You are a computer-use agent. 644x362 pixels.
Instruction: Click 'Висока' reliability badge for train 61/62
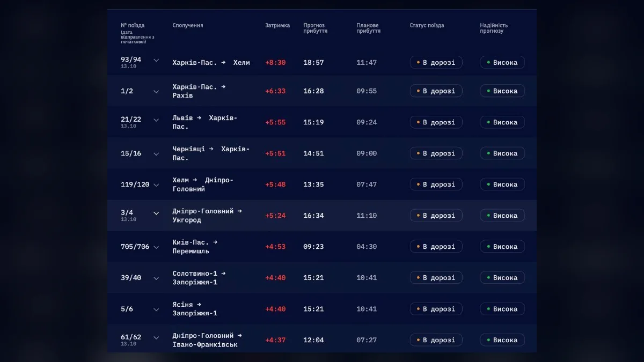[502, 340]
